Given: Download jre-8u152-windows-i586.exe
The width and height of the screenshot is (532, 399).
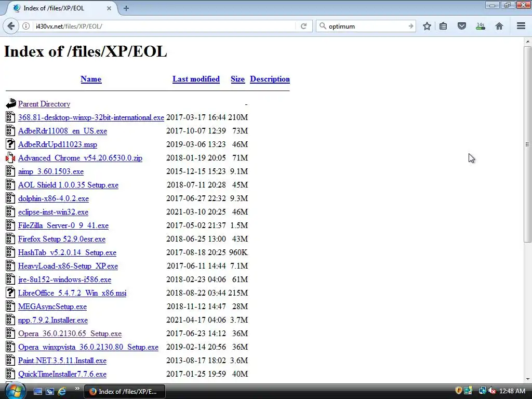Looking at the screenshot, I should (x=65, y=280).
